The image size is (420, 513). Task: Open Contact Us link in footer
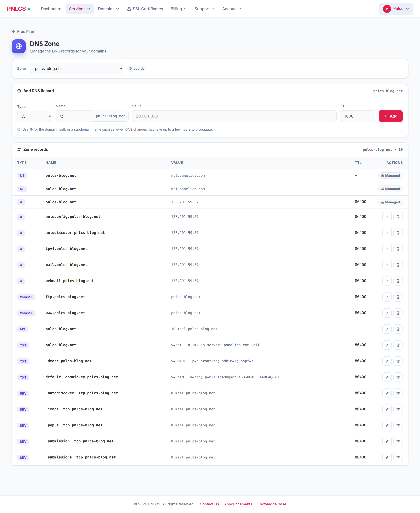click(209, 504)
